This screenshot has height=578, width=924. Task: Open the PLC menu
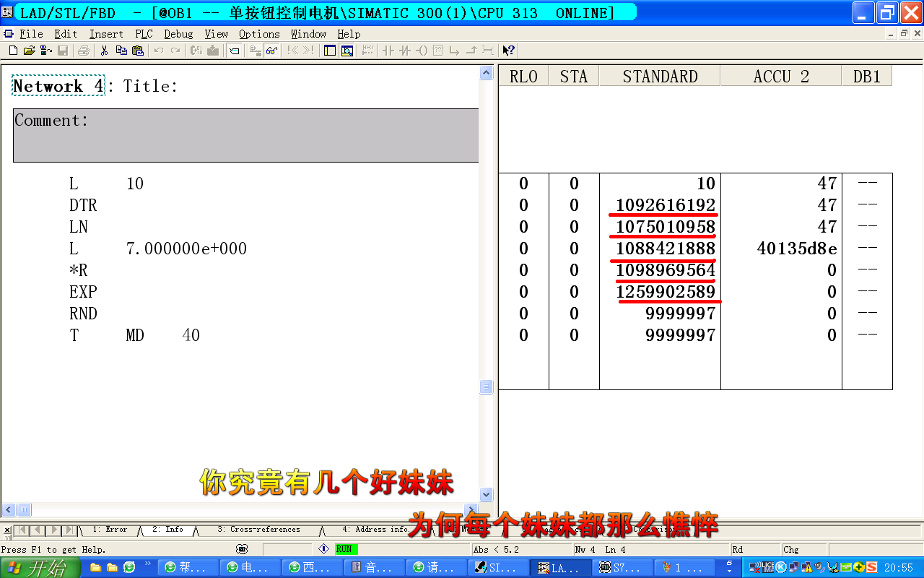click(x=144, y=34)
